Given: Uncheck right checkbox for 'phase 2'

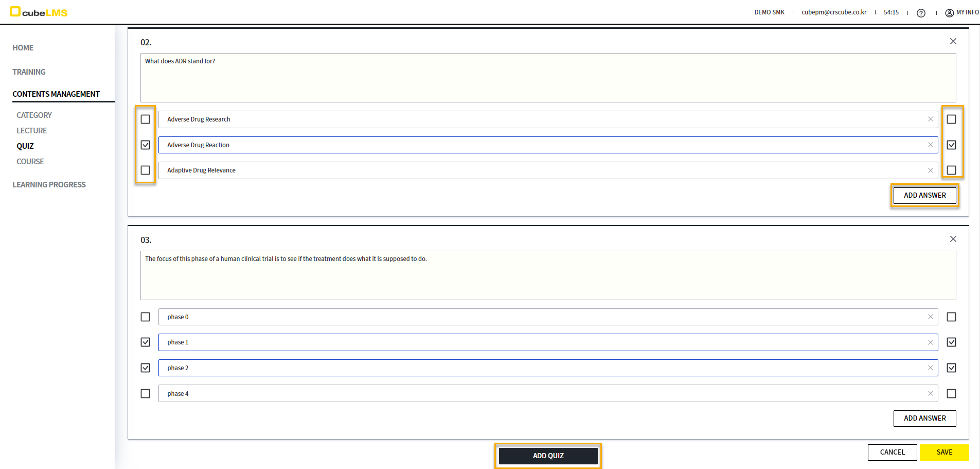Looking at the screenshot, I should point(951,368).
